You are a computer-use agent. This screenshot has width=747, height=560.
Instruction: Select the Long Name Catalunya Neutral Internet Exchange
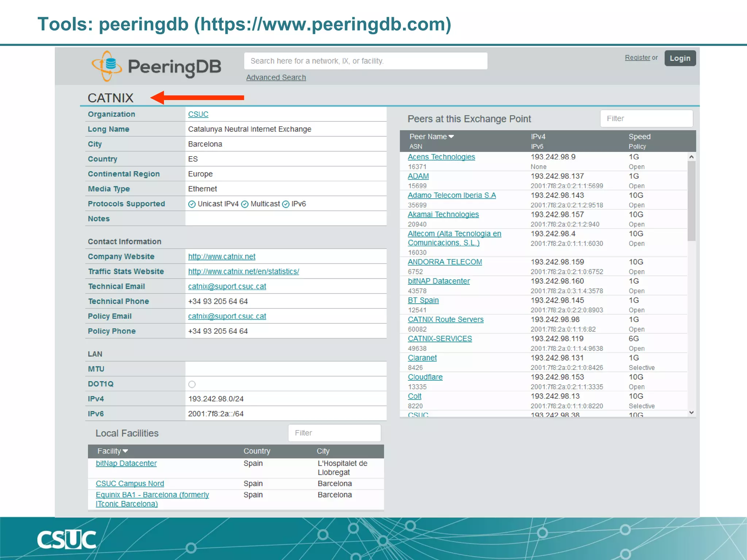[x=249, y=129]
